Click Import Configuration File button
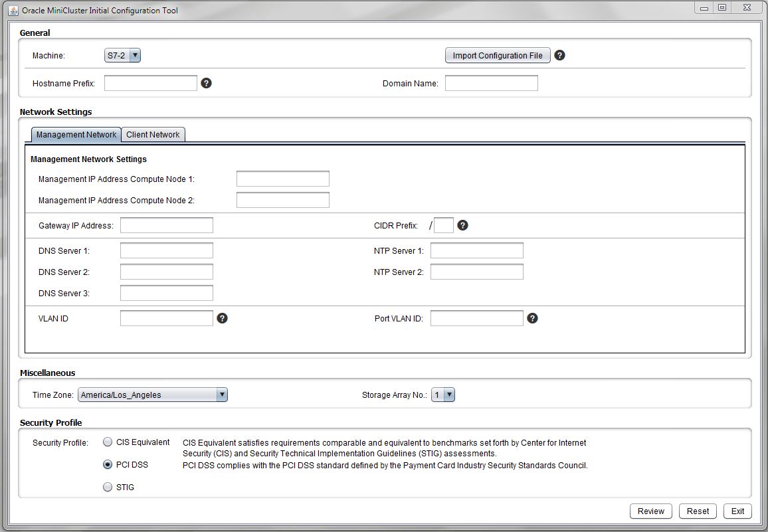 tap(498, 55)
